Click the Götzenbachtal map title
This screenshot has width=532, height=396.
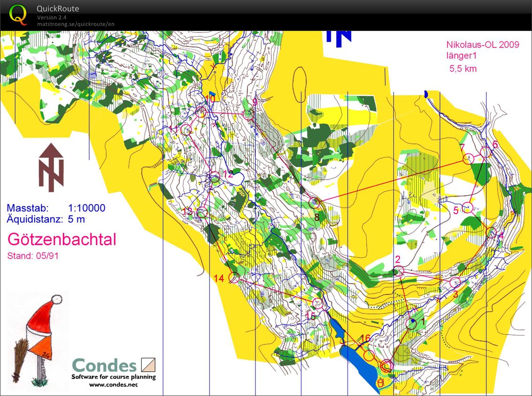click(x=62, y=239)
